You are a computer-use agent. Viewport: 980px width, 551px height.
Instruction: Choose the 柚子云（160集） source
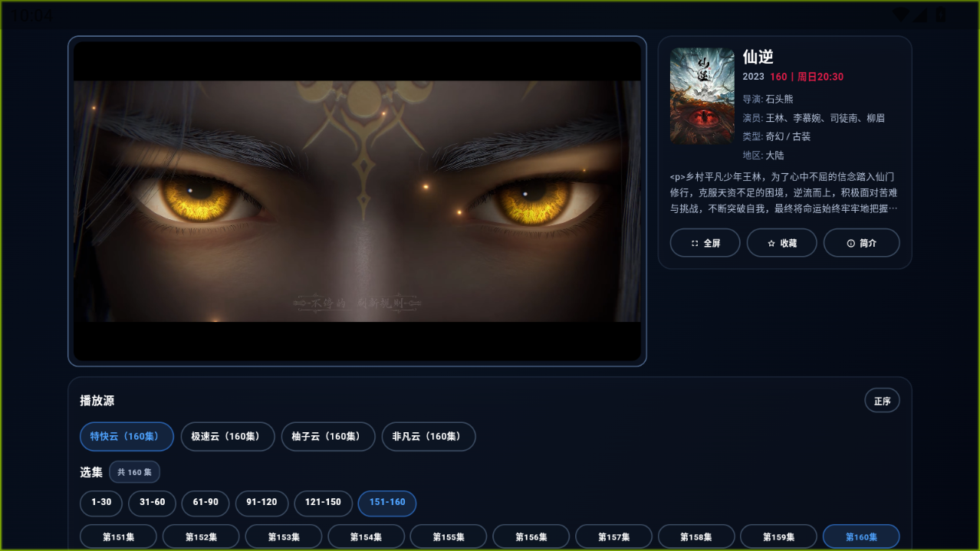pos(328,437)
